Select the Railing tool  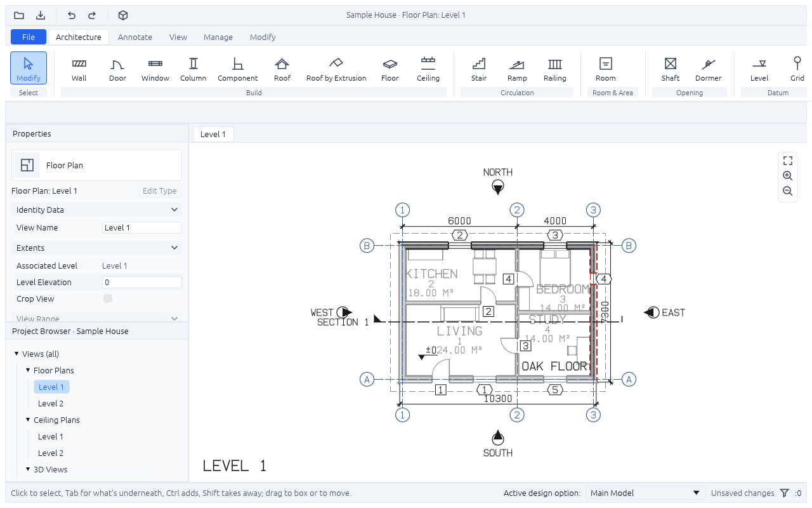click(555, 69)
